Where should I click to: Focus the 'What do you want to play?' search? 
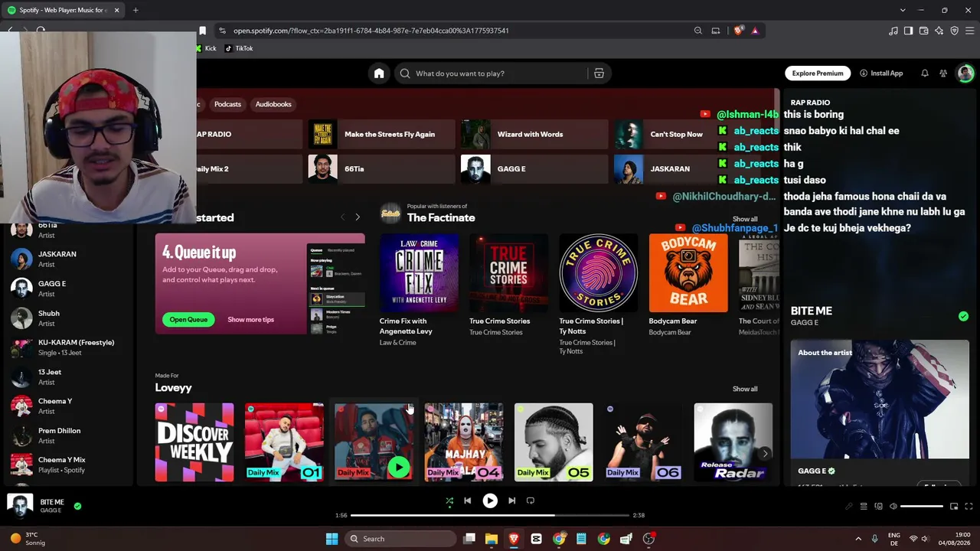point(490,73)
